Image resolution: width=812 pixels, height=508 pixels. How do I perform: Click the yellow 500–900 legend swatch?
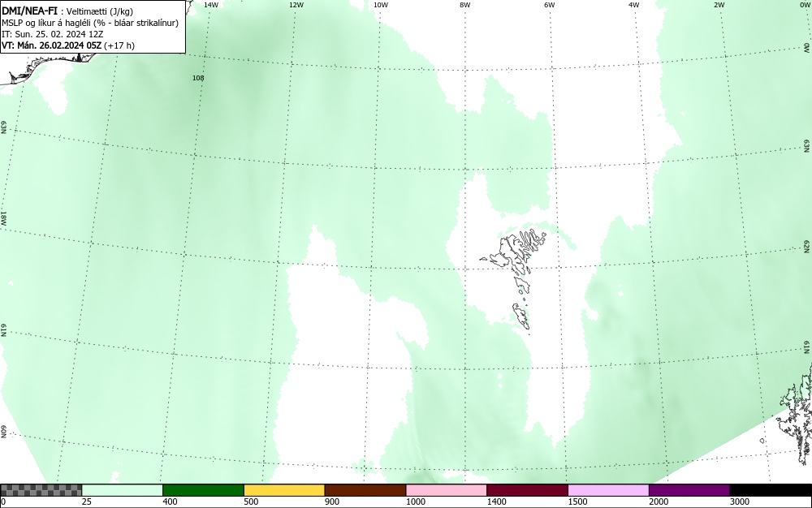tap(284, 490)
